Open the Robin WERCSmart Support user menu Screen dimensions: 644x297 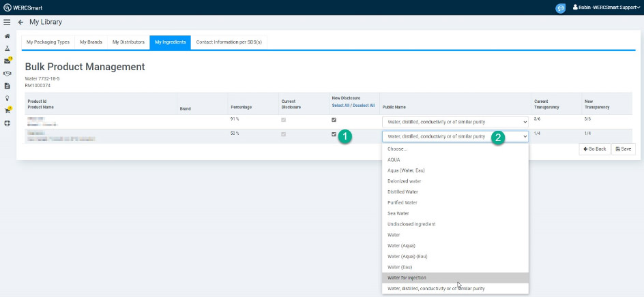(x=606, y=7)
